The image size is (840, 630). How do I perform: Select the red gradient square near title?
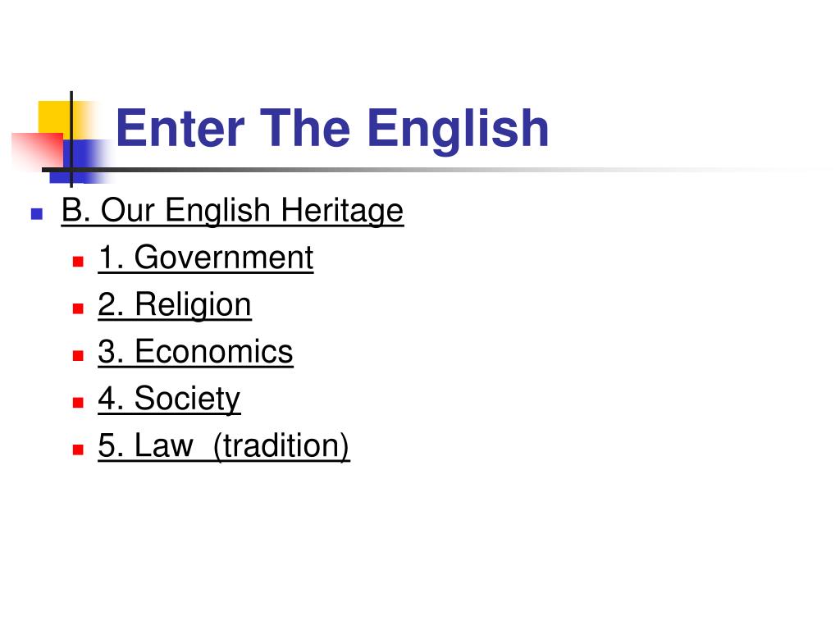pos(38,151)
